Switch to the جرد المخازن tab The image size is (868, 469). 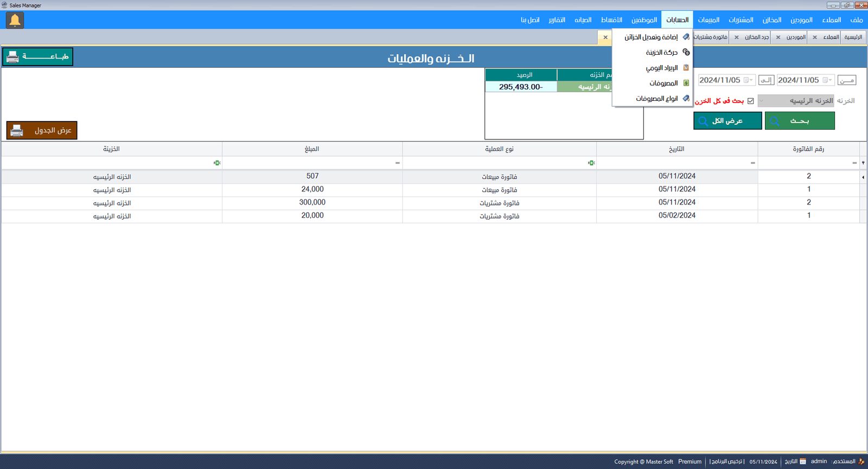(x=756, y=37)
